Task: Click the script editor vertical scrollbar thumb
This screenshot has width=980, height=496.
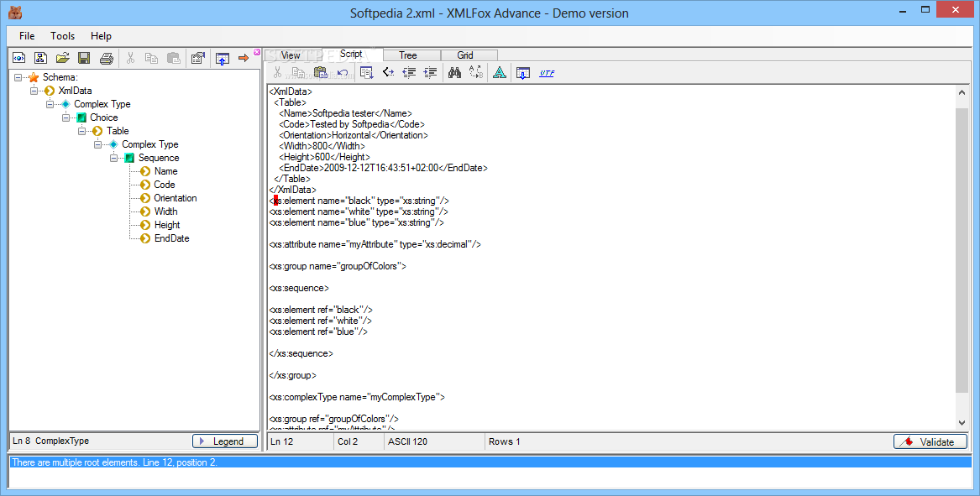Action: coord(962,250)
